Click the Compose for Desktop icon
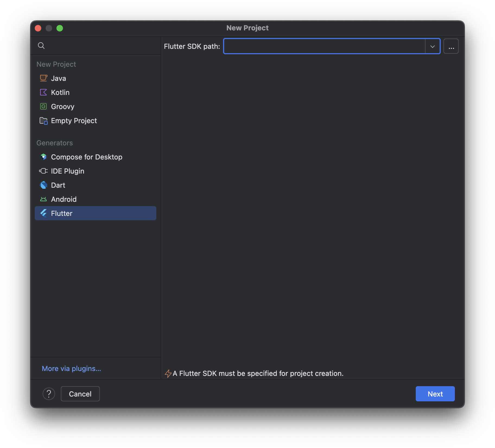This screenshot has width=495, height=448. [43, 157]
